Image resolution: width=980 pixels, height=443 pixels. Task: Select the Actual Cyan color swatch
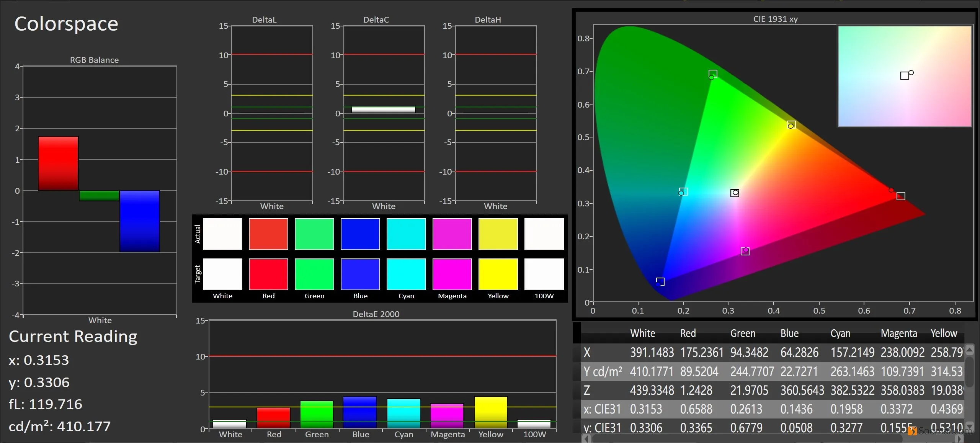point(406,234)
